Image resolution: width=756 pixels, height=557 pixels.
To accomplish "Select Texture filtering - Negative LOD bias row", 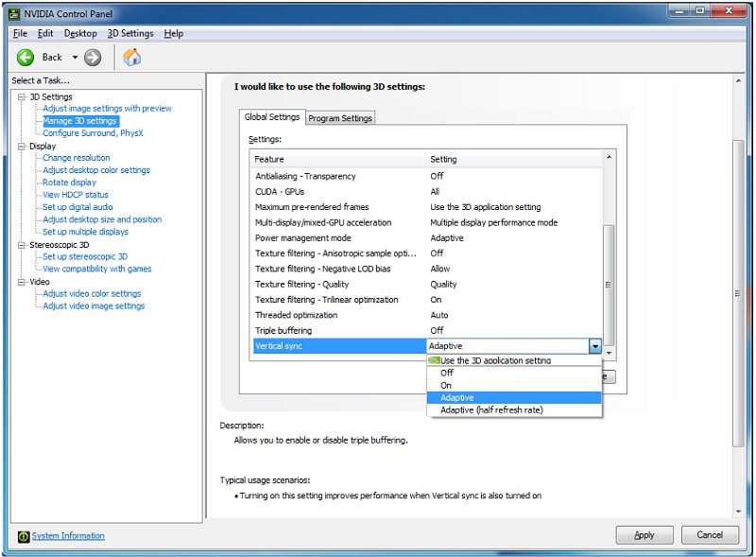I will (427, 269).
